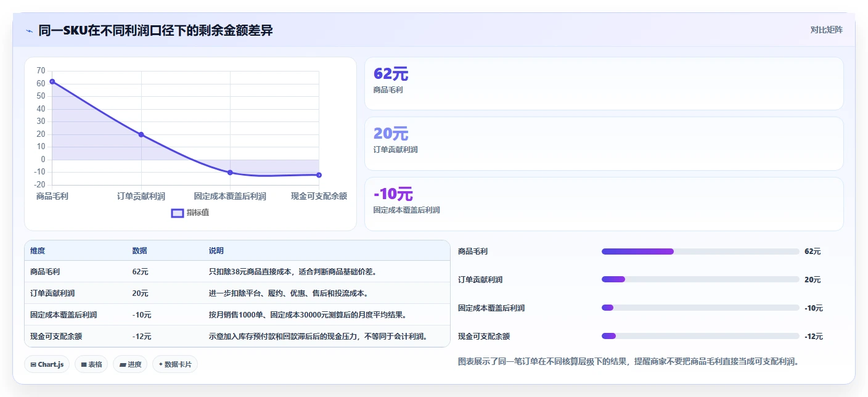Click the 固定成本覆盖后利润 progress bar
Screen dimensions: 868x397
pyautogui.click(x=700, y=308)
